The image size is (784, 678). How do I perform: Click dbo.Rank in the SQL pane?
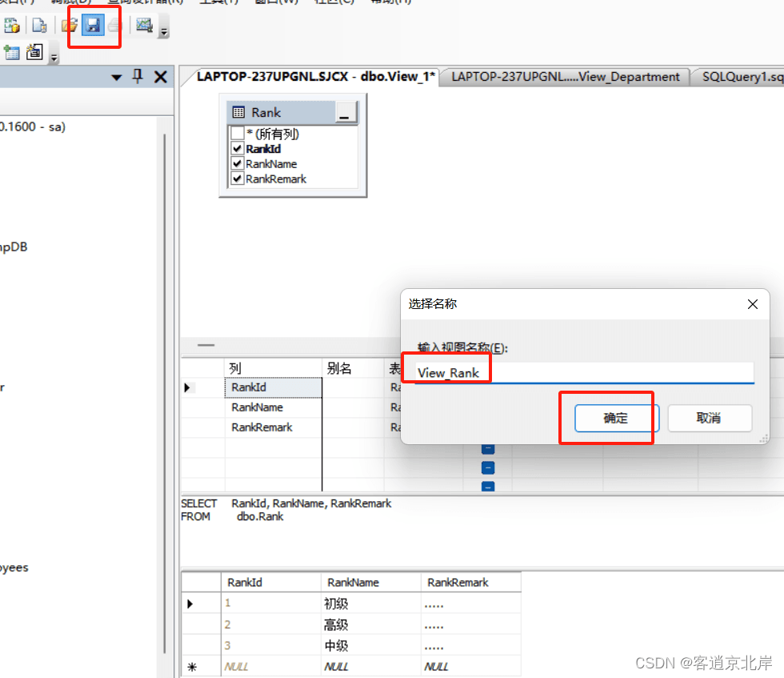pyautogui.click(x=260, y=516)
